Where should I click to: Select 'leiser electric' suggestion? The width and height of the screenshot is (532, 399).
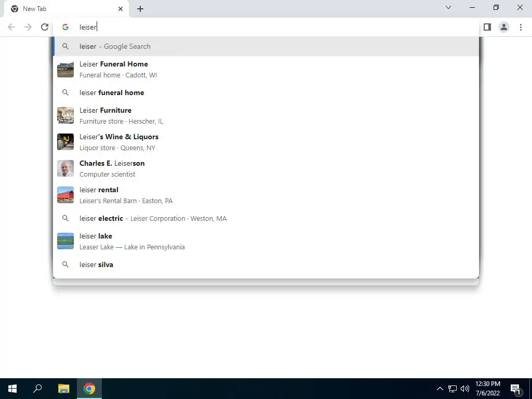266,219
